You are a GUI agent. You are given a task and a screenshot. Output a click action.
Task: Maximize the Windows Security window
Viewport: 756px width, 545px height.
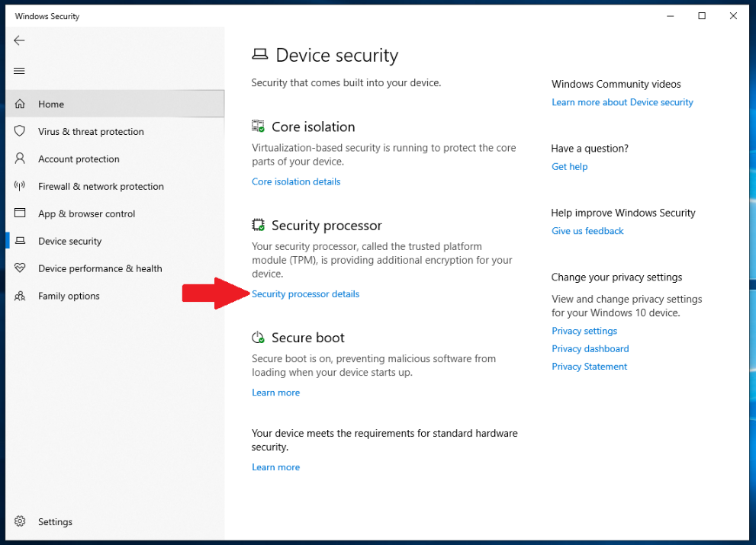702,16
